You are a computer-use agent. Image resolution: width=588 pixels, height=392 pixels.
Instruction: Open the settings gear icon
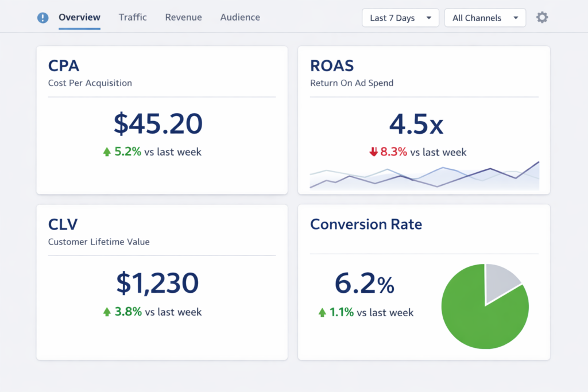click(x=541, y=17)
